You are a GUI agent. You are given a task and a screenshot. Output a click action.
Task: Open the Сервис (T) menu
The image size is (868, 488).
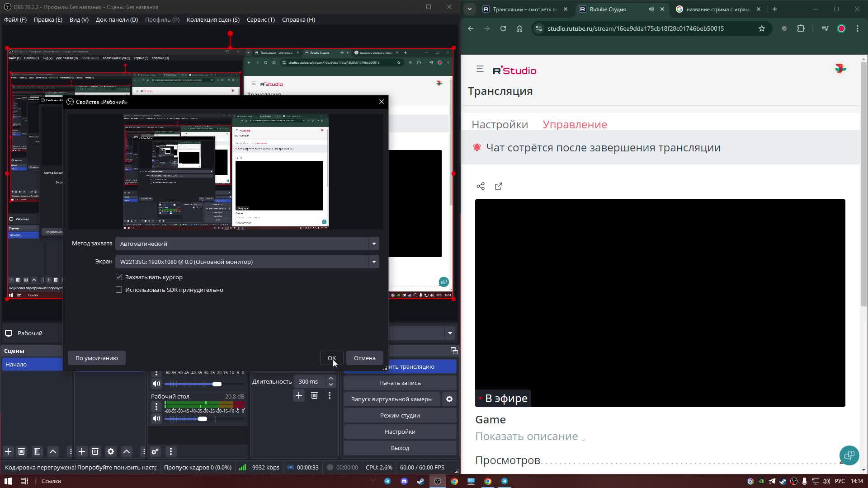pyautogui.click(x=260, y=19)
